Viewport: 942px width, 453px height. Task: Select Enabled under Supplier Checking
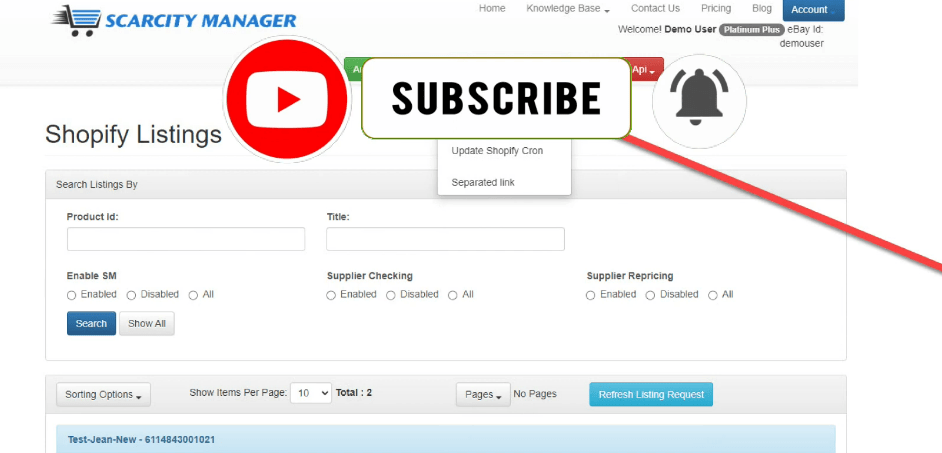[331, 295]
